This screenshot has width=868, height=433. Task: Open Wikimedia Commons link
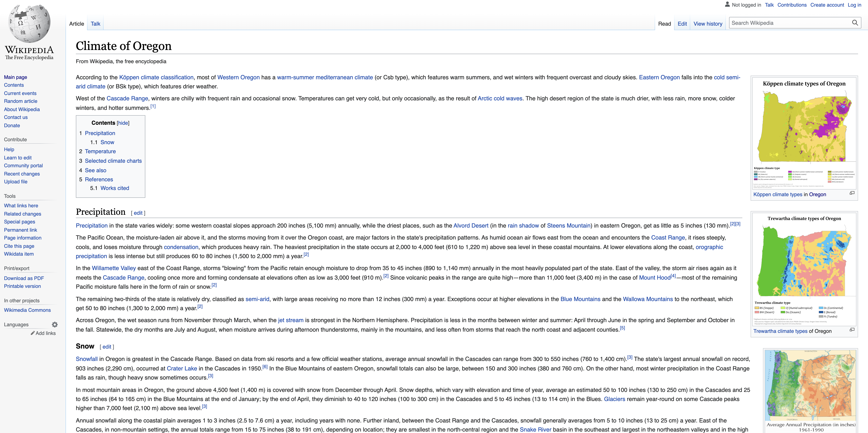[27, 310]
